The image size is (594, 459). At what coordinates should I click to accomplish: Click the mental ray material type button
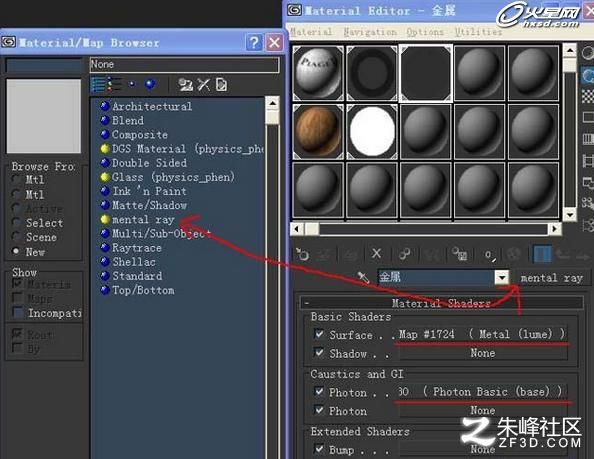click(551, 278)
